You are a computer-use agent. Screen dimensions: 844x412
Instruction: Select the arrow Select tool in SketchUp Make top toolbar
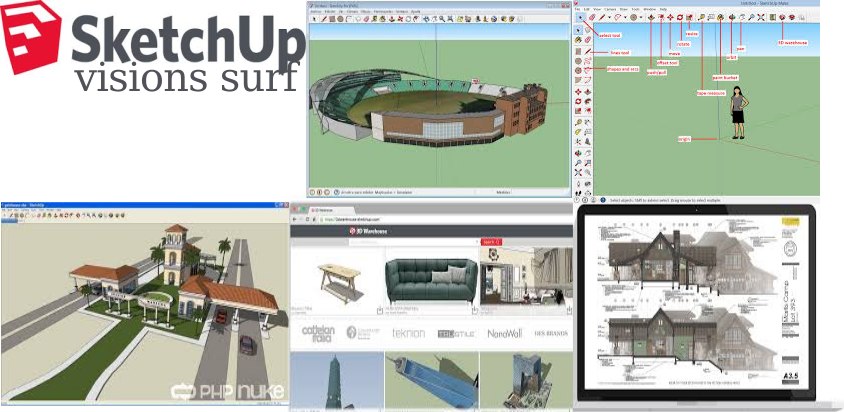pos(581,17)
